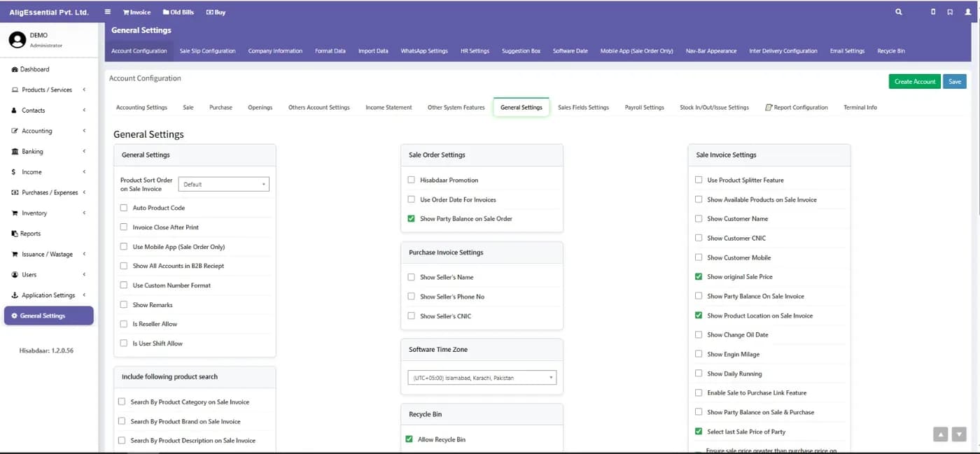Viewport: 980px width, 454px height.
Task: Toggle the hamburger sidebar menu icon
Action: (x=107, y=12)
